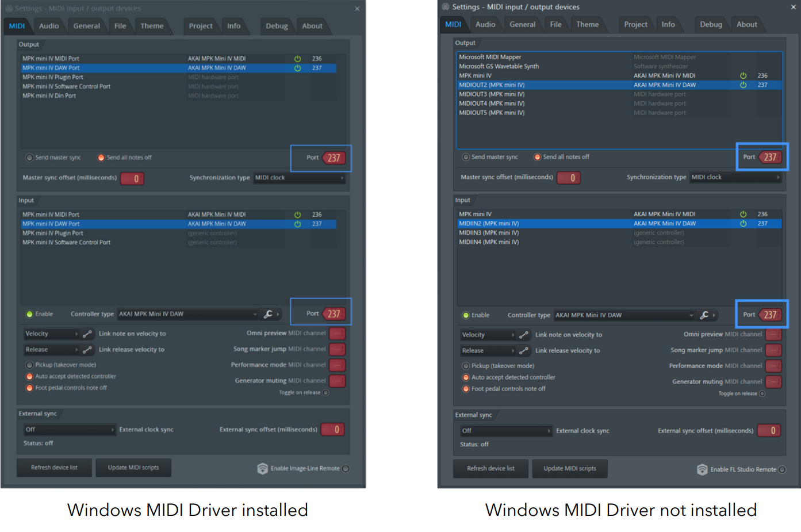This screenshot has width=801, height=532.
Task: Toggle power icon for MIDIOUT2 (MPK mini IV) row
Action: 743,85
